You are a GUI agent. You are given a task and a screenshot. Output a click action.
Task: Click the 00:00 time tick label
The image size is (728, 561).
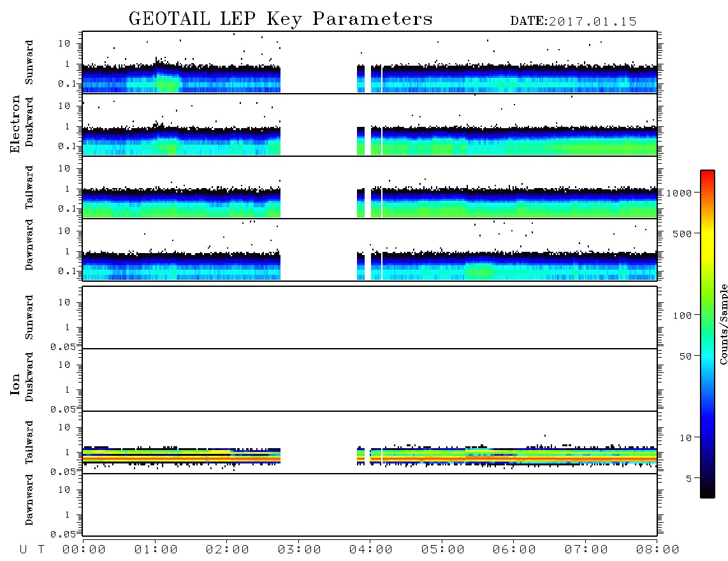point(84,550)
